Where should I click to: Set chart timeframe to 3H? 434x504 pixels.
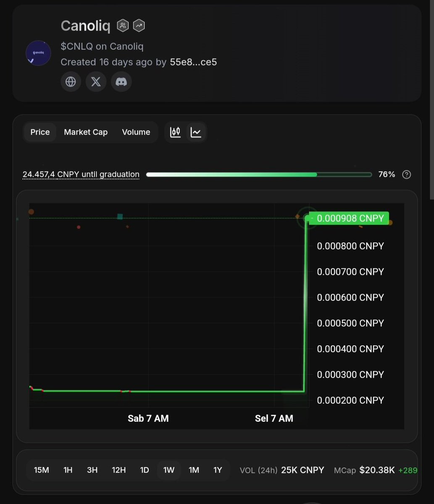click(x=92, y=470)
